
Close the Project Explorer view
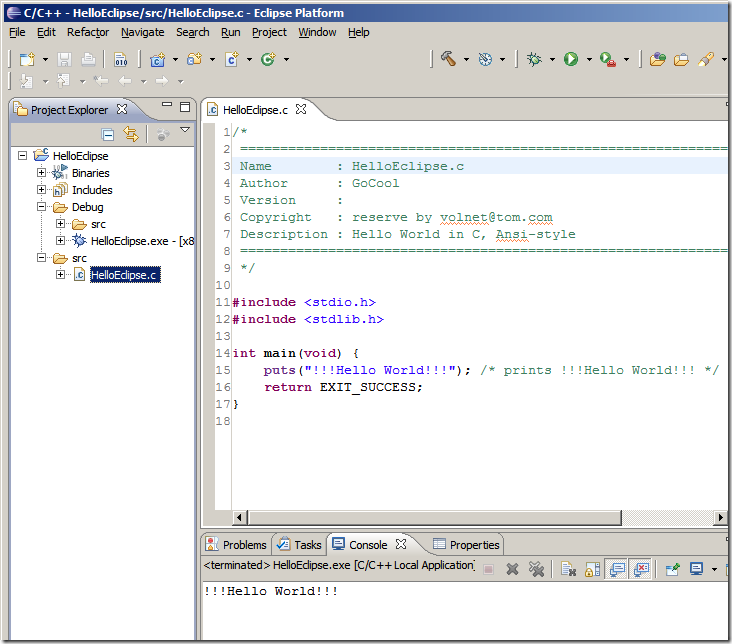coord(122,109)
